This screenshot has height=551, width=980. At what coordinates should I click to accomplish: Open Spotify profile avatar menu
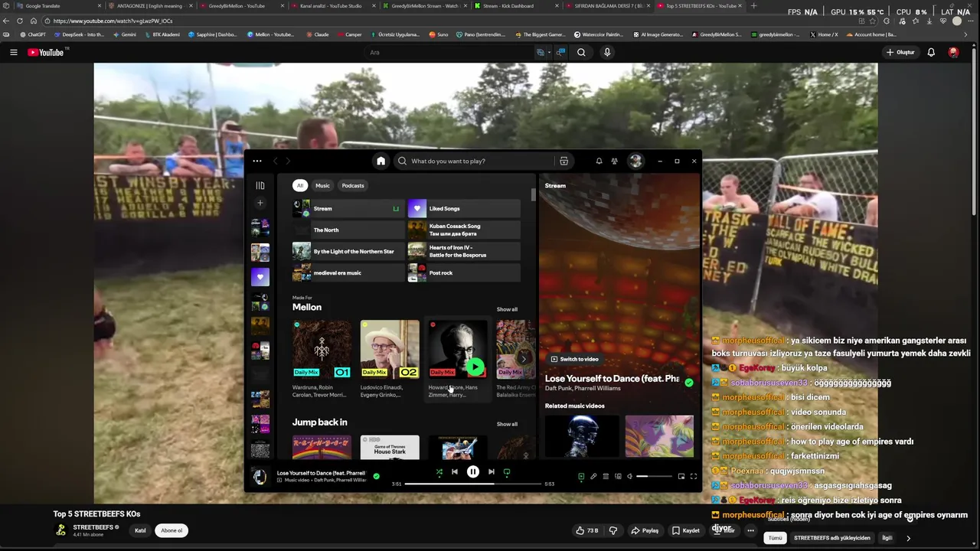click(x=635, y=161)
